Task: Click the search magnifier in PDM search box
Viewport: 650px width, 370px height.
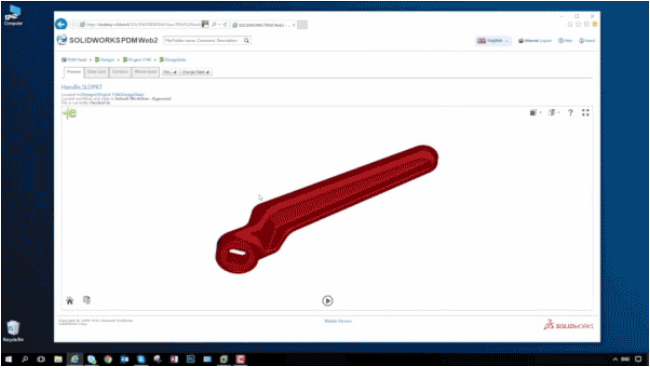Action: click(x=246, y=41)
